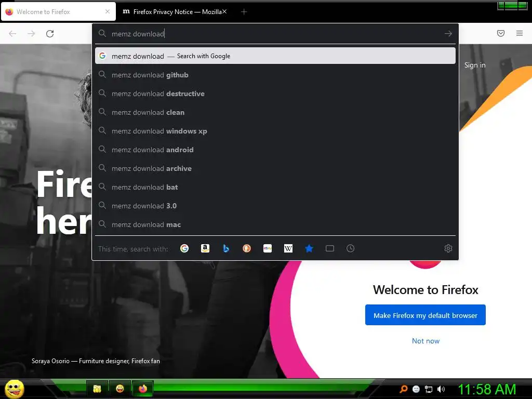Search history with the clock icon
532x399 pixels.
click(x=351, y=248)
